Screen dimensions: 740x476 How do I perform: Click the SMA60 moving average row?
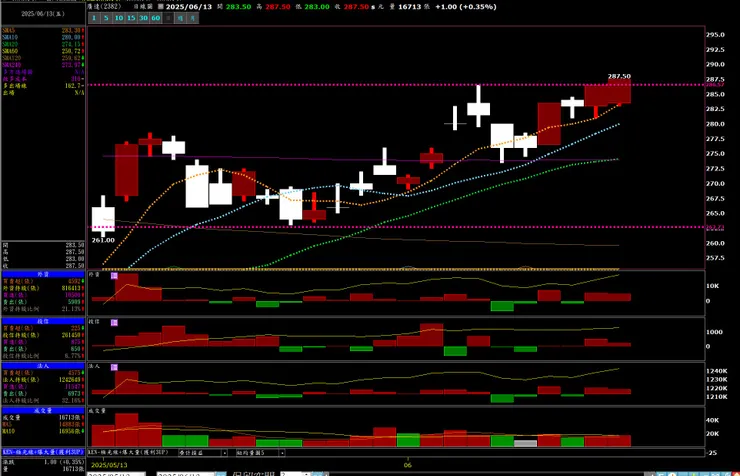[43, 51]
